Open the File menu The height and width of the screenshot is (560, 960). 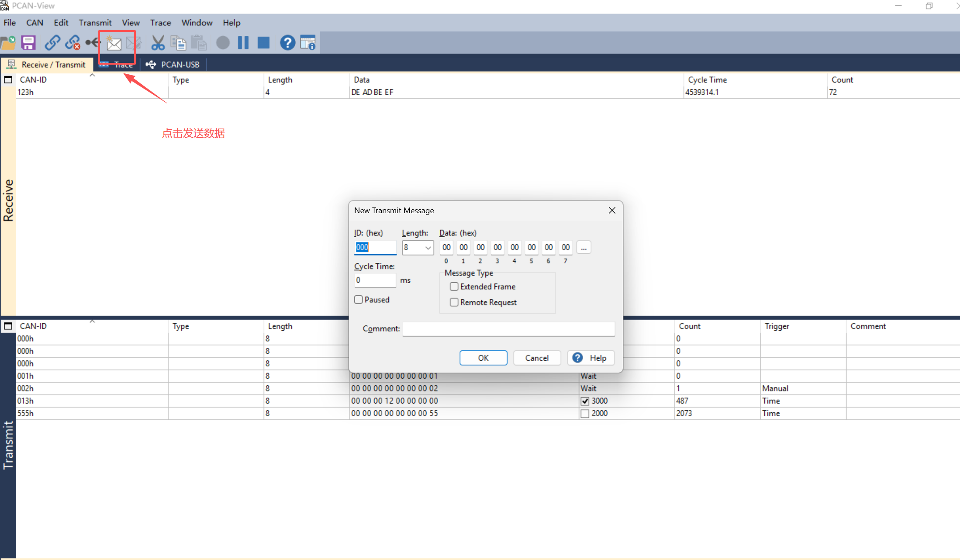click(10, 23)
